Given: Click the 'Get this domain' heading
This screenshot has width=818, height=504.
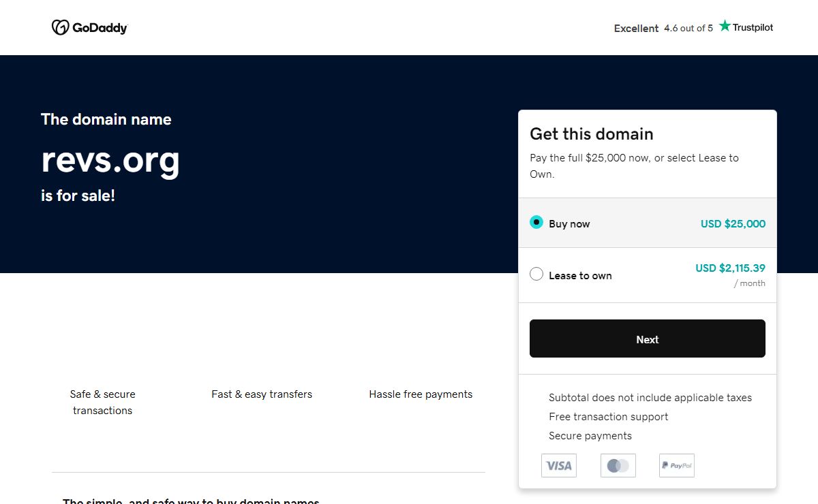Looking at the screenshot, I should 592,134.
